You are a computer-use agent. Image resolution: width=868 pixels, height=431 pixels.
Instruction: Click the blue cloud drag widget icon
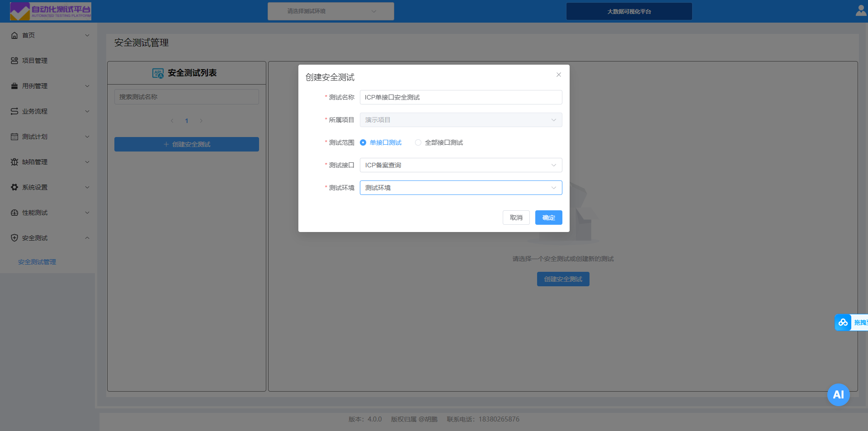(843, 322)
